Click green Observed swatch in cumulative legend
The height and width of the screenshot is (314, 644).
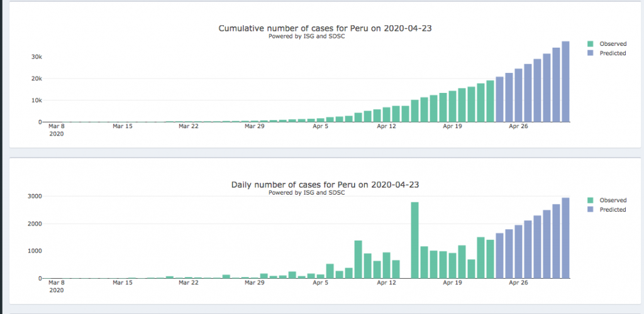click(x=591, y=44)
